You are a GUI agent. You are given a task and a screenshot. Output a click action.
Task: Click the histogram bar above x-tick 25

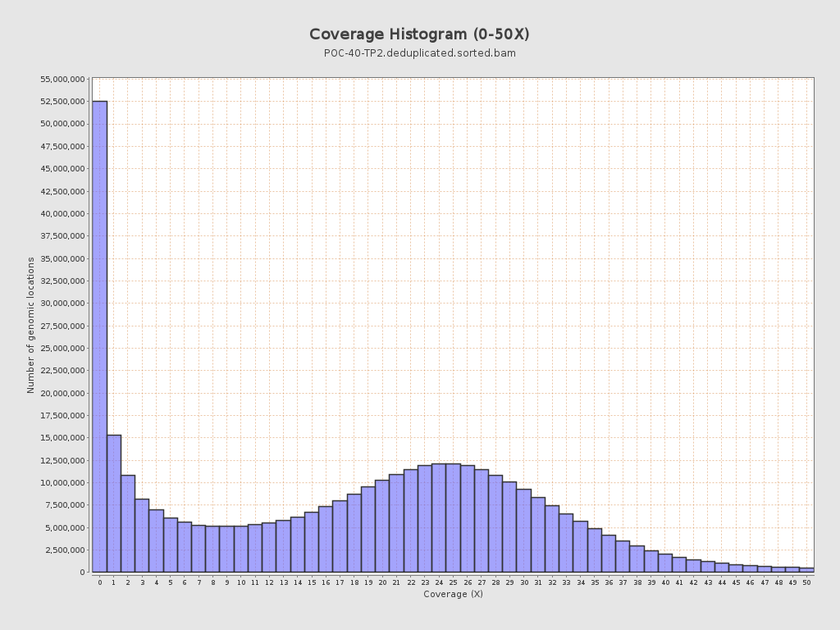pos(453,518)
